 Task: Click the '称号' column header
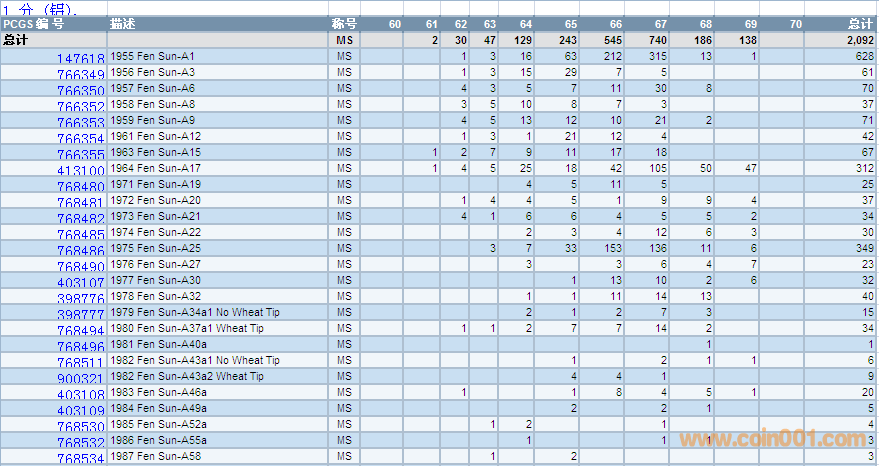tap(344, 23)
